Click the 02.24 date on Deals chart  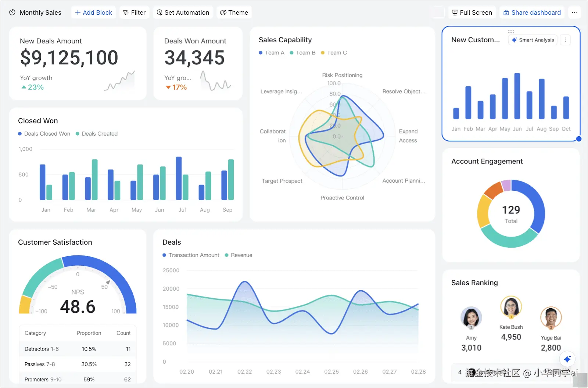click(302, 372)
